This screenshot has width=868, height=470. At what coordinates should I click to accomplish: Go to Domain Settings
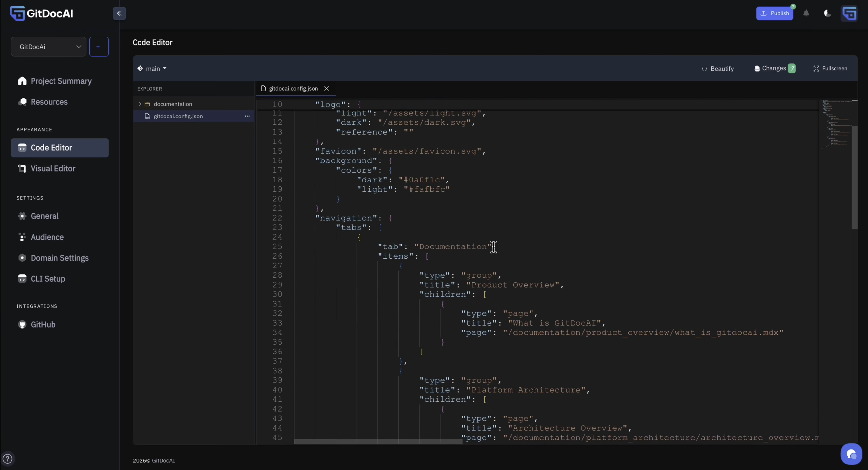coord(60,258)
